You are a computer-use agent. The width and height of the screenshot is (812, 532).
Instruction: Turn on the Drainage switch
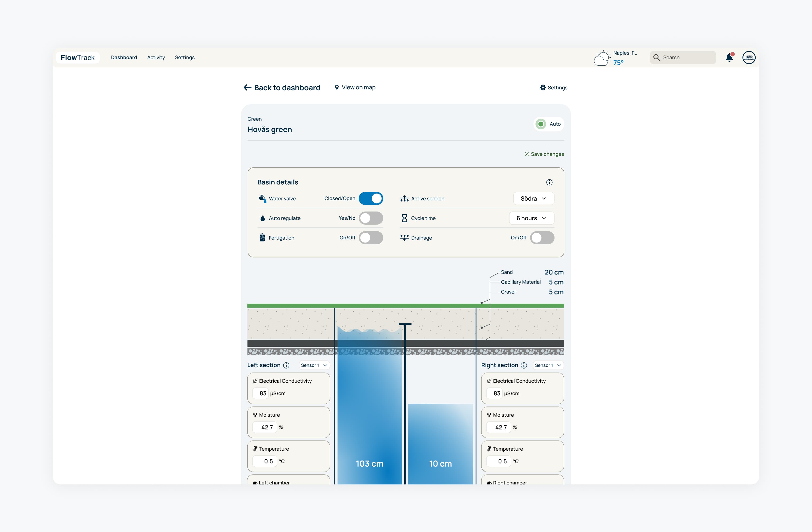[542, 238]
